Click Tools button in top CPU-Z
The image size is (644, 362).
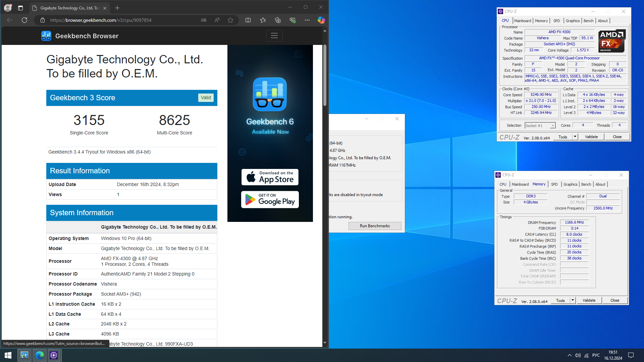pos(563,137)
